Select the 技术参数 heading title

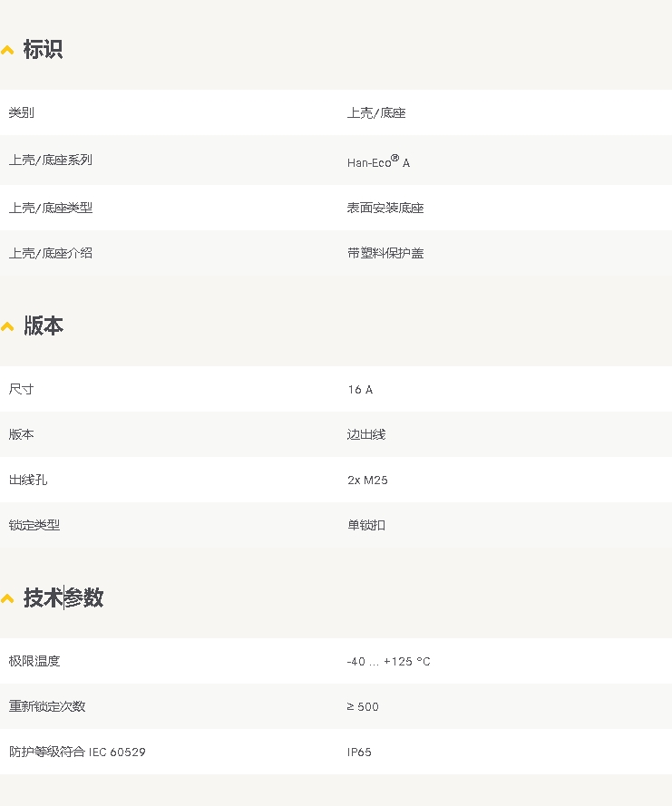point(63,598)
